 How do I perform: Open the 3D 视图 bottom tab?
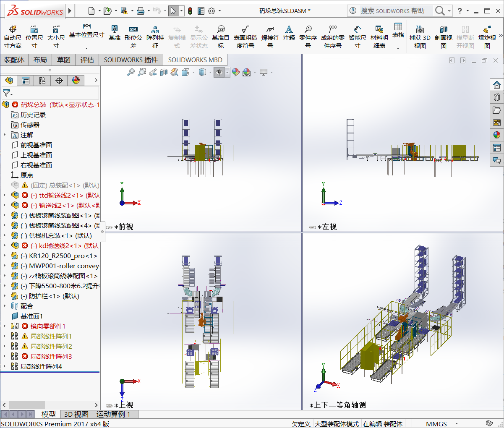coord(76,414)
